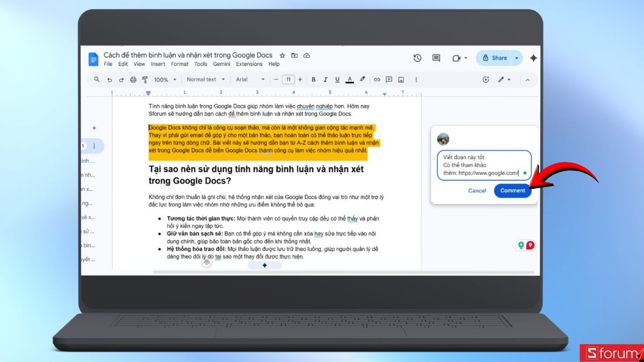Star this document
Image resolution: width=644 pixels, height=362 pixels.
(x=282, y=55)
